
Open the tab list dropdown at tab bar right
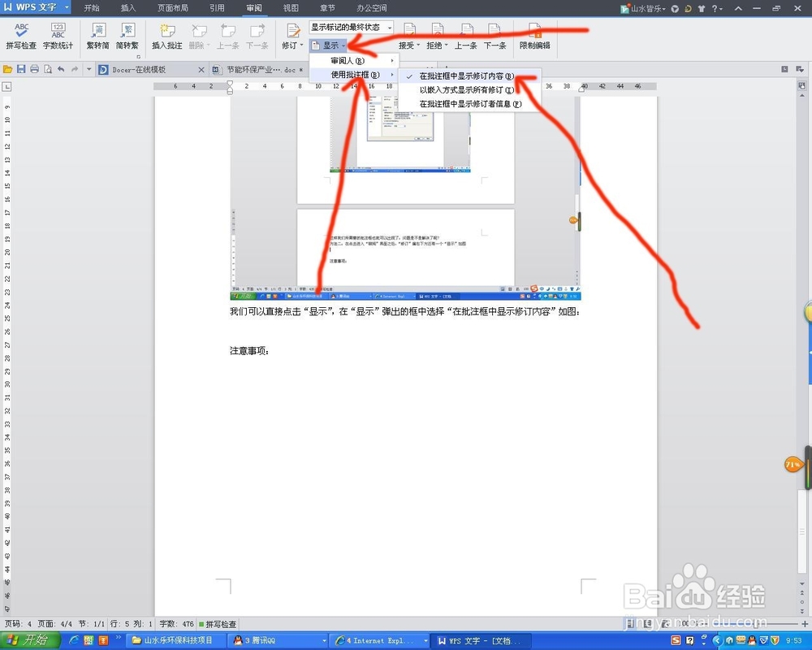pos(800,69)
